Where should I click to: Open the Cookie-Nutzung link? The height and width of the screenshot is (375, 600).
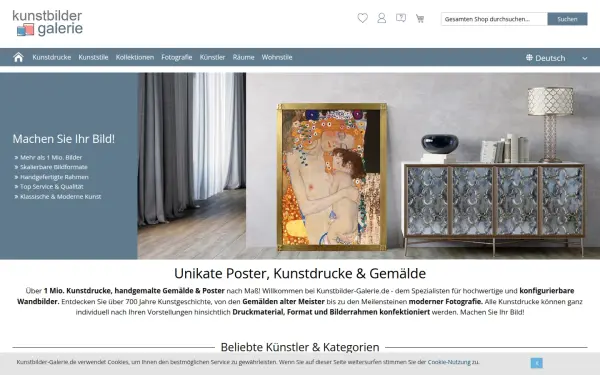coord(449,362)
